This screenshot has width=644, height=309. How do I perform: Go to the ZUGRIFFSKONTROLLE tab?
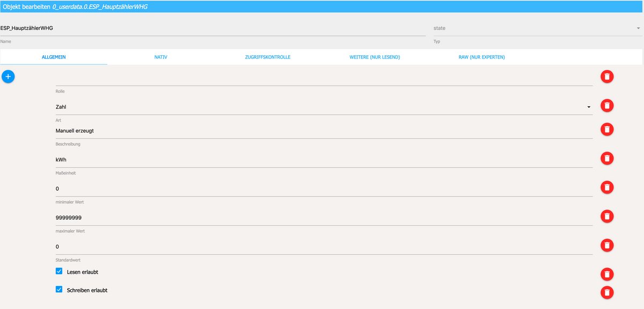[267, 57]
